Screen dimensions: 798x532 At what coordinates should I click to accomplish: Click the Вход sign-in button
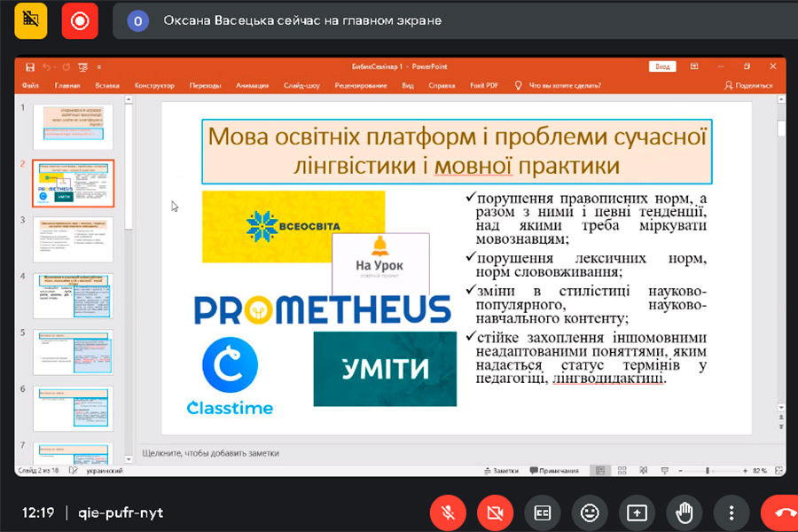point(662,66)
